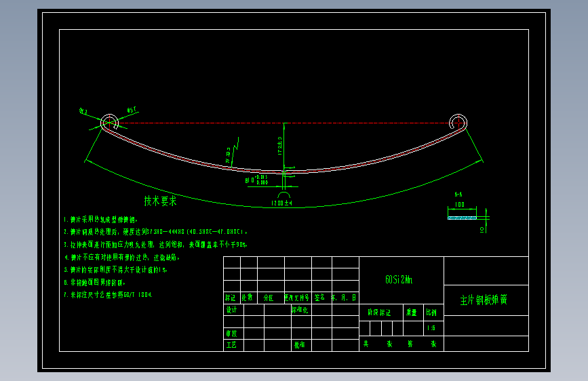Click the 共 sheet count label
The image size is (588, 381).
(x=366, y=344)
